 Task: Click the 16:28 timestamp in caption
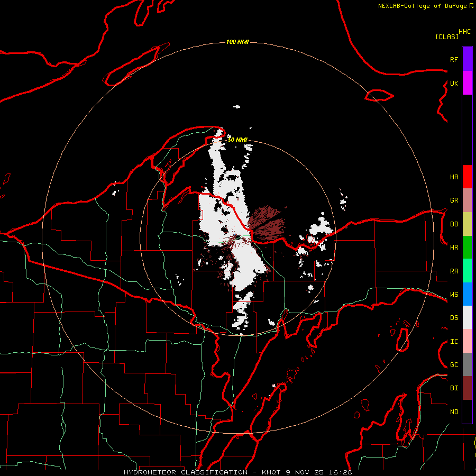pyautogui.click(x=341, y=472)
